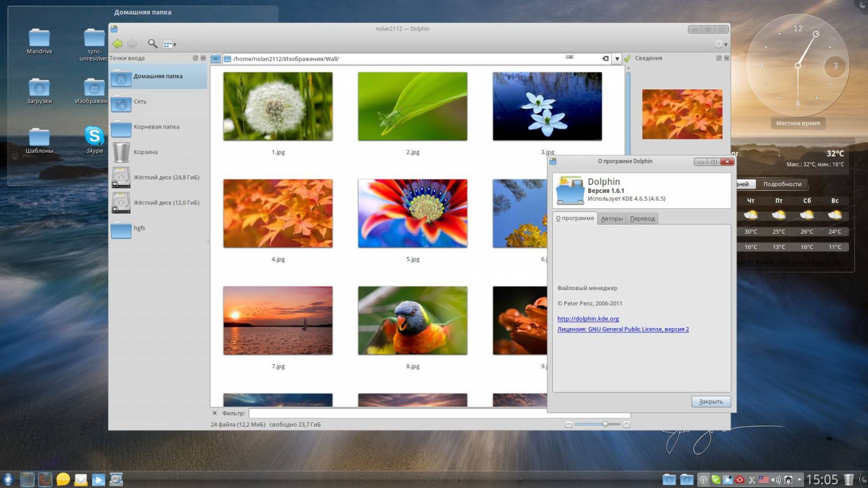Open the Шаблоны desktop folder

(39, 141)
